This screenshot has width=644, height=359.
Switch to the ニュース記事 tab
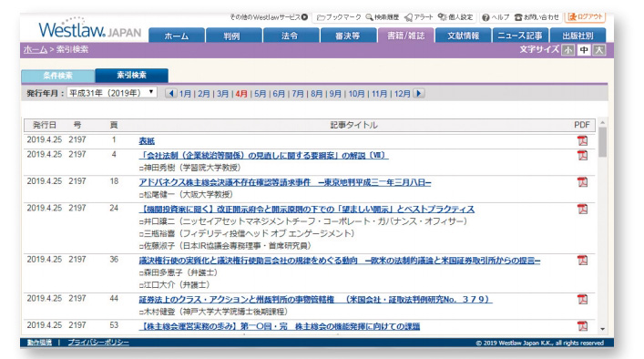[x=520, y=36]
